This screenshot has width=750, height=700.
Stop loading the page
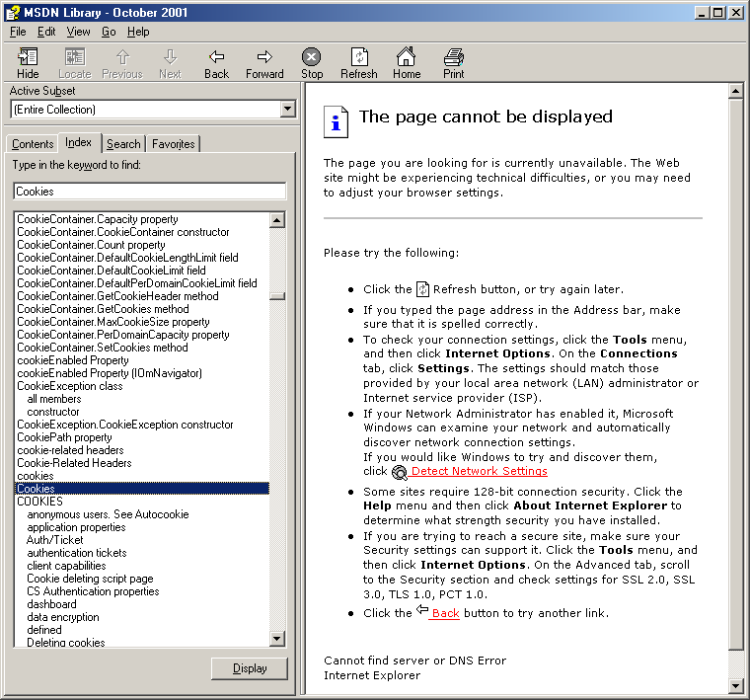312,57
